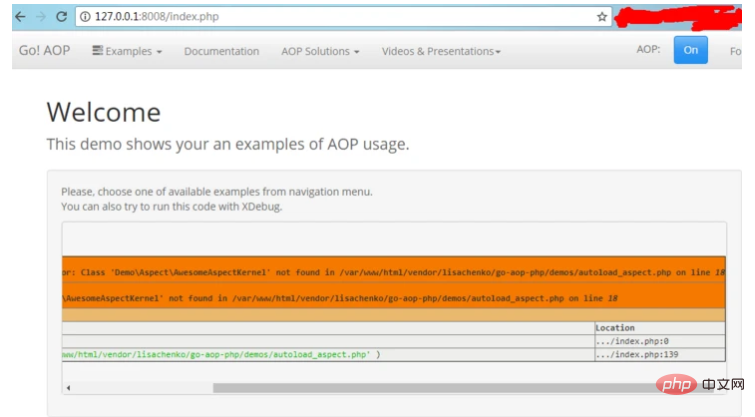Click the browser forward arrow
The width and height of the screenshot is (755, 417).
[x=41, y=17]
